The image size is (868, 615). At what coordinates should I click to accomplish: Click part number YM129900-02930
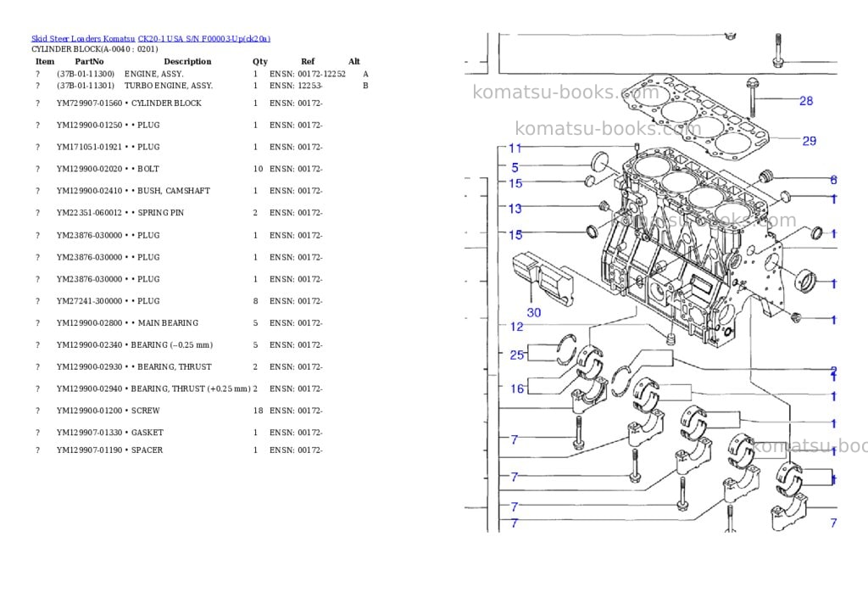pos(89,366)
